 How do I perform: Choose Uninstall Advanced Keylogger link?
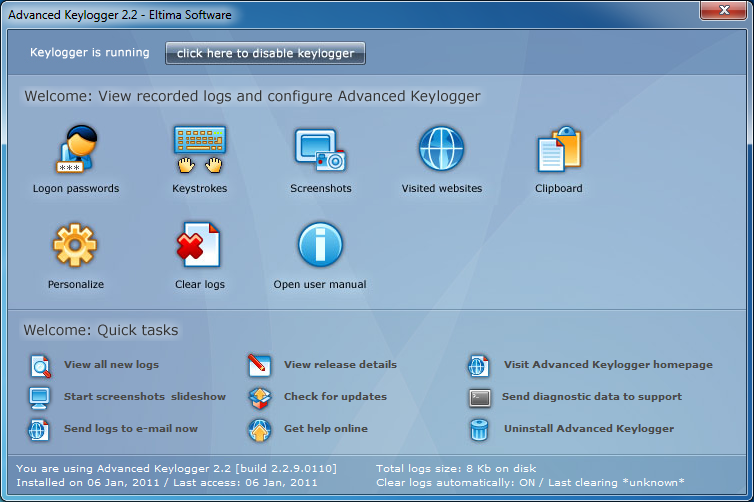click(589, 428)
